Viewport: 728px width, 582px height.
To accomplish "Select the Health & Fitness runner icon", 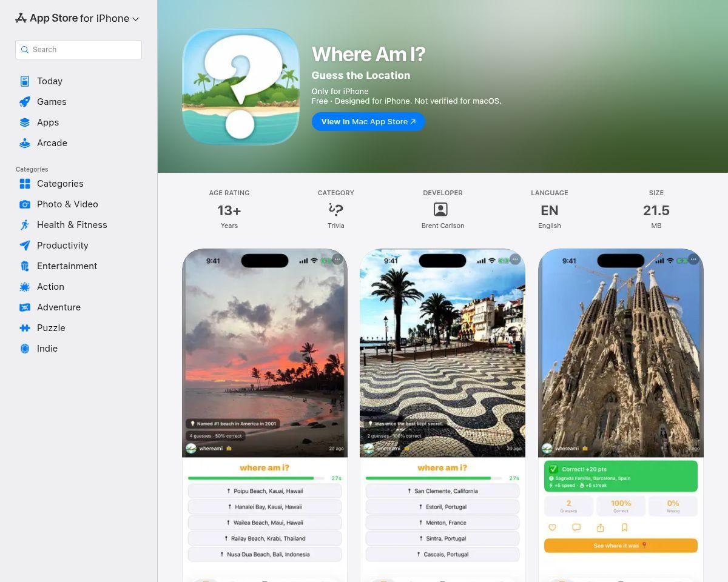I will pos(25,225).
